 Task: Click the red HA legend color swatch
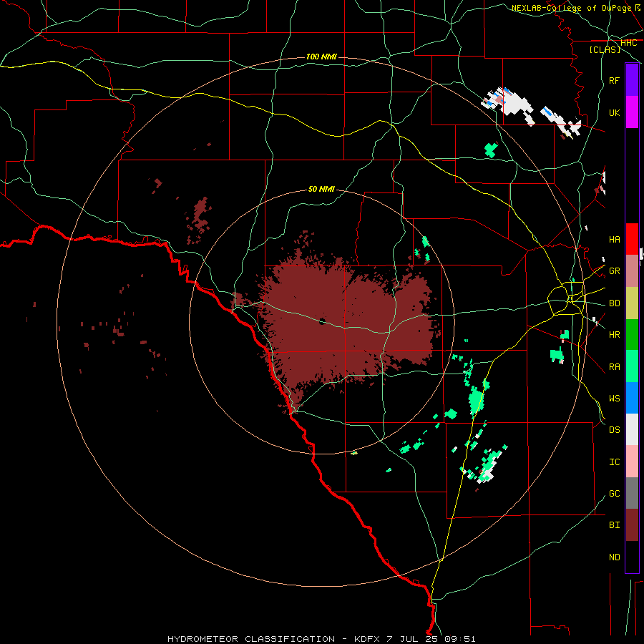632,239
